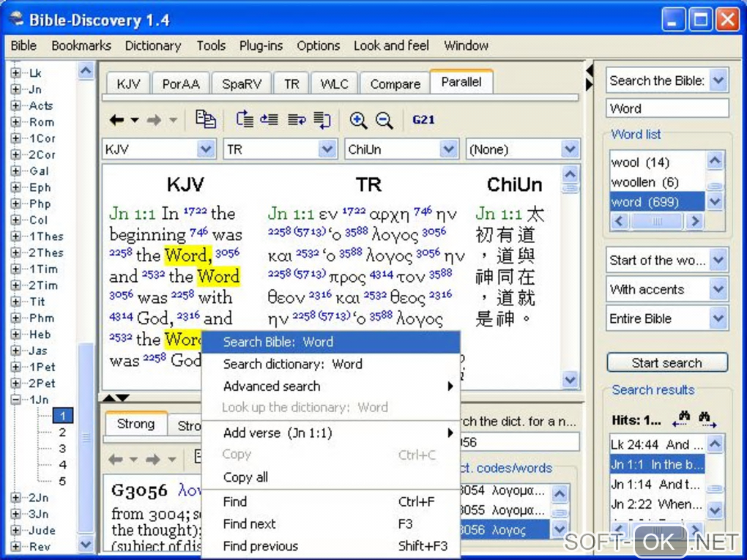Choose Find next in context menu
The image size is (747, 560).
[331, 524]
